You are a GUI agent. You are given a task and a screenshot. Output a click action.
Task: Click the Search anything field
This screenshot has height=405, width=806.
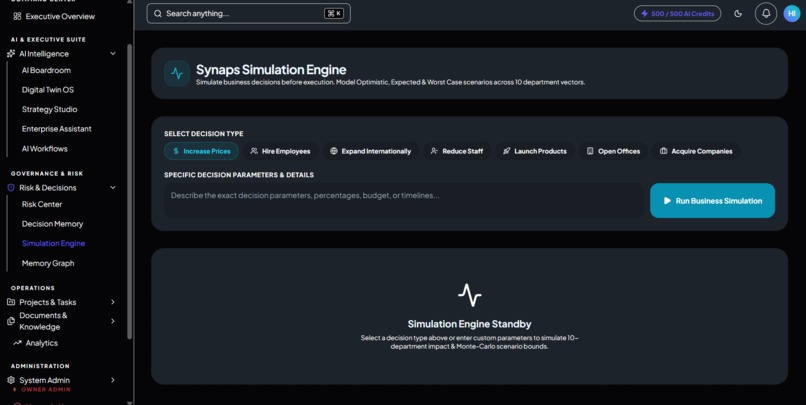[x=248, y=13]
